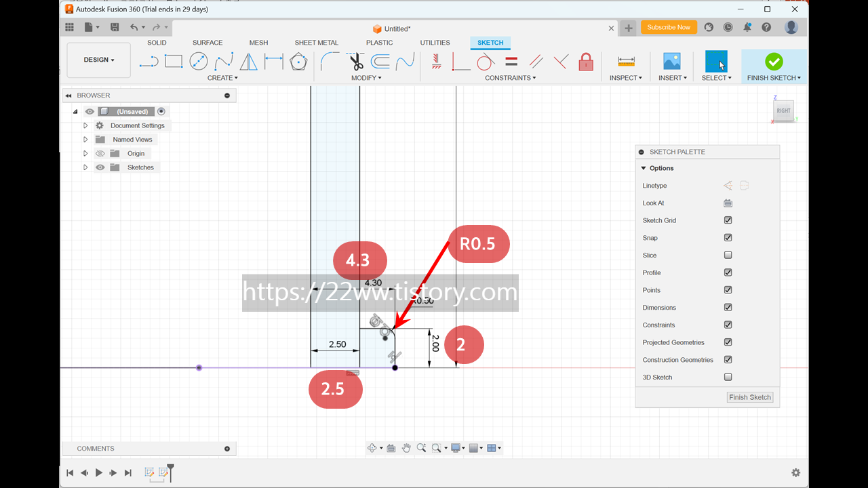Screen dimensions: 868x488
Task: Apply the Perpendicular constraint
Action: pyautogui.click(x=560, y=62)
